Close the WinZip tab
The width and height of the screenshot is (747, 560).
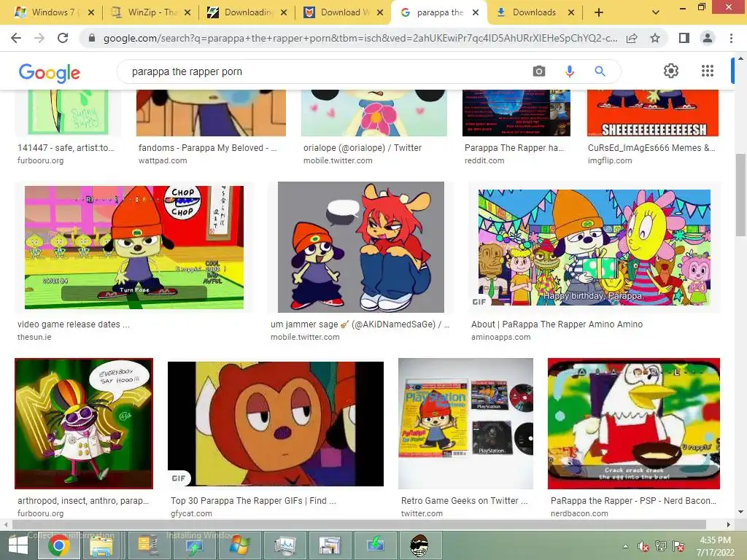pyautogui.click(x=187, y=12)
